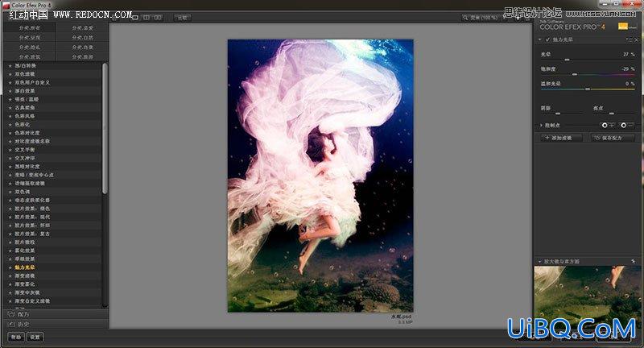The width and height of the screenshot is (644, 348).
Task: Toggle favorite star for 双色调
Action: coord(10,192)
